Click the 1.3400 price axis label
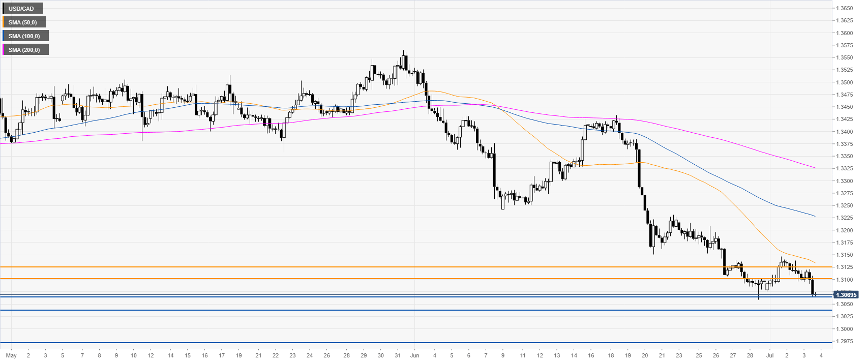Viewport: 868px width, 362px height. [x=845, y=132]
